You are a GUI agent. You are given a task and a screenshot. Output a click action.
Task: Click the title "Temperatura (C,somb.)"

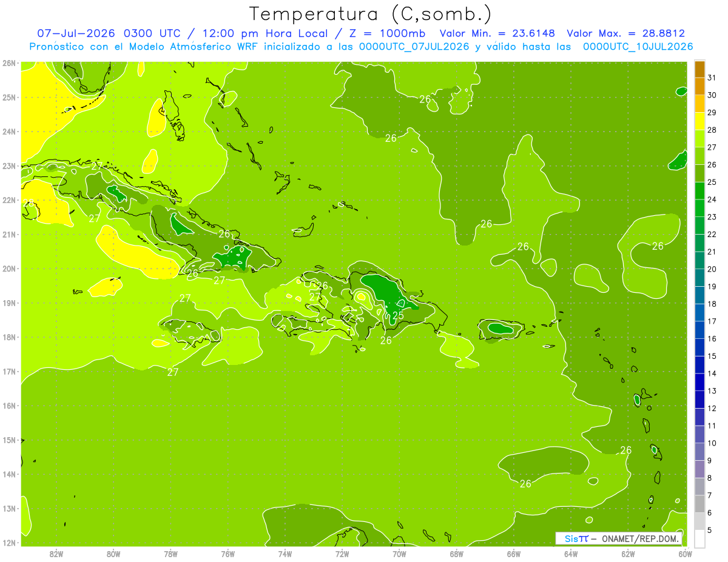click(x=371, y=14)
